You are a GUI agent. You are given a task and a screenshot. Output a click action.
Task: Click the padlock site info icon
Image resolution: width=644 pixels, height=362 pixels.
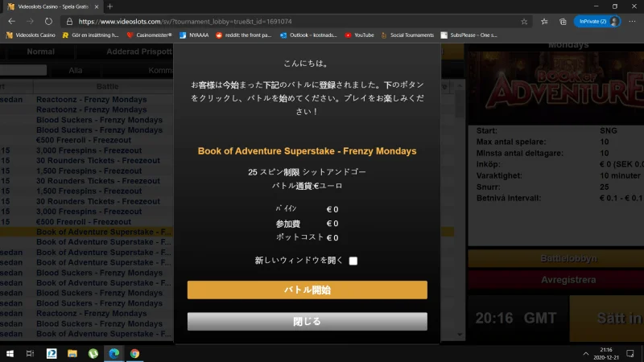(x=69, y=22)
